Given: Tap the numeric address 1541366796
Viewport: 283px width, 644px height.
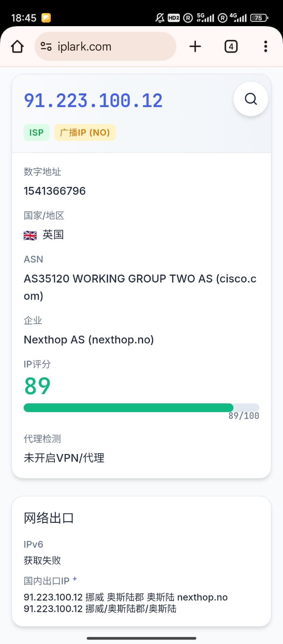Looking at the screenshot, I should pos(55,191).
